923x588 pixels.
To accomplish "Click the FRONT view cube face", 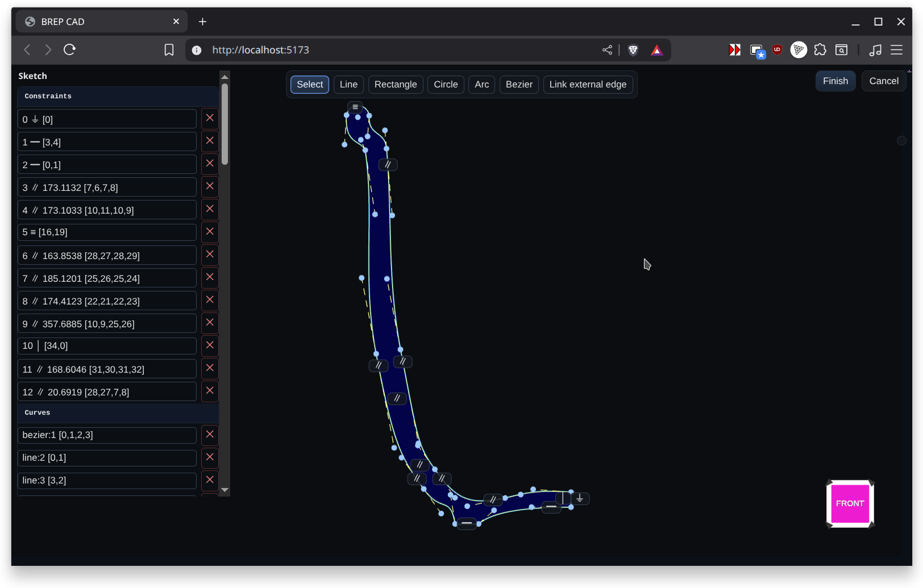I will coord(850,503).
